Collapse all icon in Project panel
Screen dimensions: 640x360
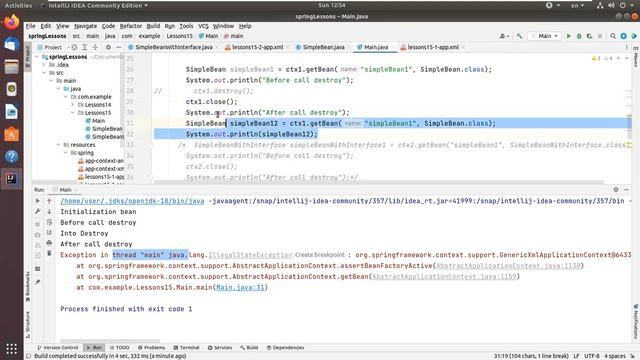[95, 47]
